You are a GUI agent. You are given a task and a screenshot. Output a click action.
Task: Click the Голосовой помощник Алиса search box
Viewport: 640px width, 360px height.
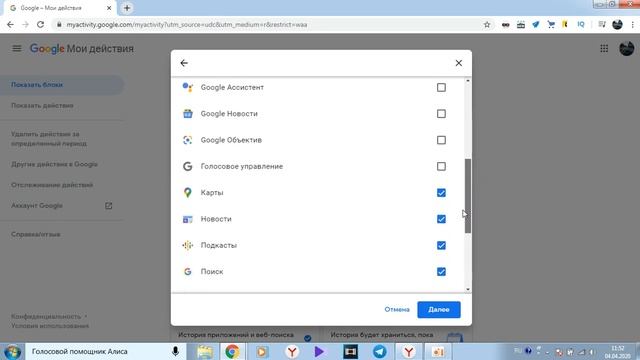click(x=106, y=351)
